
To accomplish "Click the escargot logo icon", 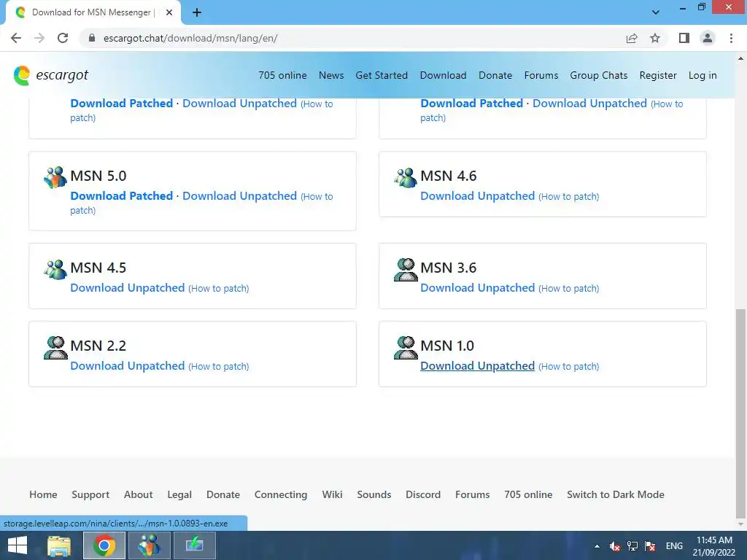I will (x=22, y=76).
